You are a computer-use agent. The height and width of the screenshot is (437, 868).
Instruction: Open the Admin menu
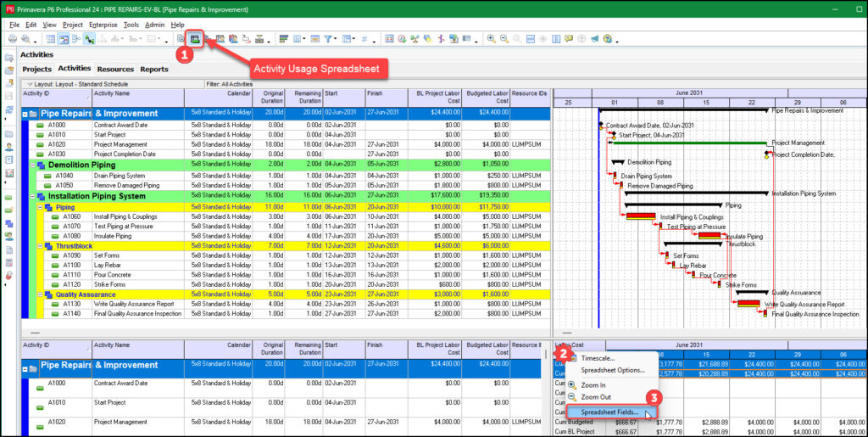click(x=154, y=25)
